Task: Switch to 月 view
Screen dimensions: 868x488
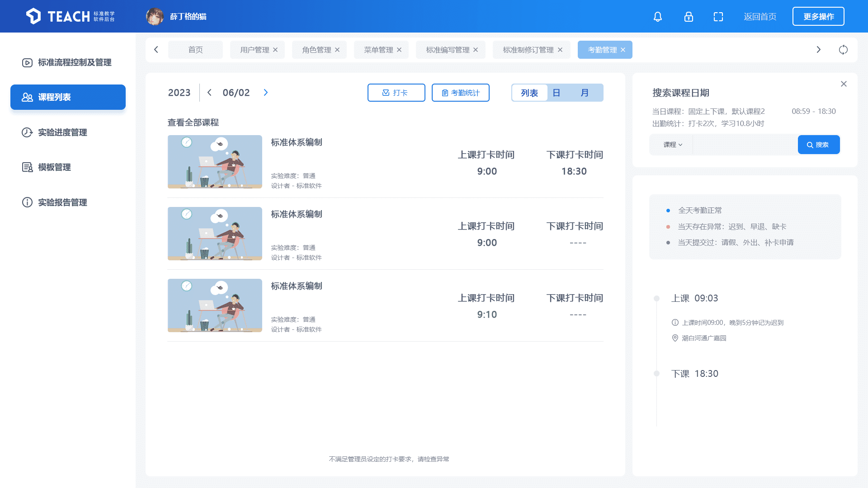Action: tap(585, 93)
